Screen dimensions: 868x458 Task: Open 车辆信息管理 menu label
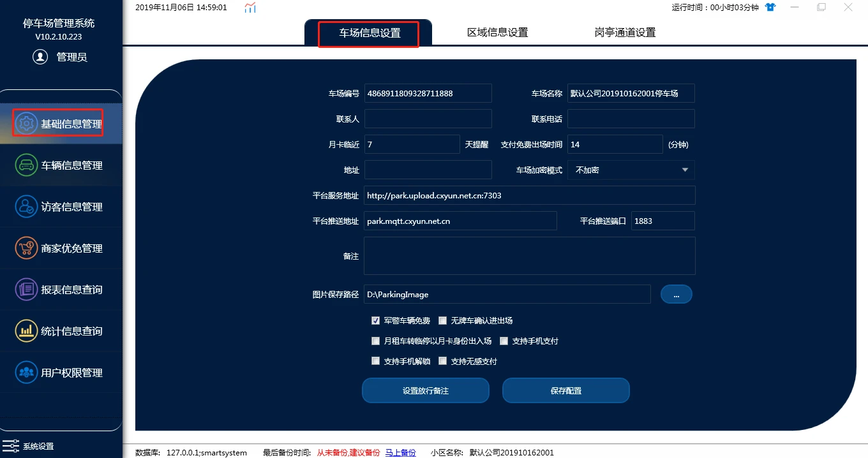(x=71, y=165)
